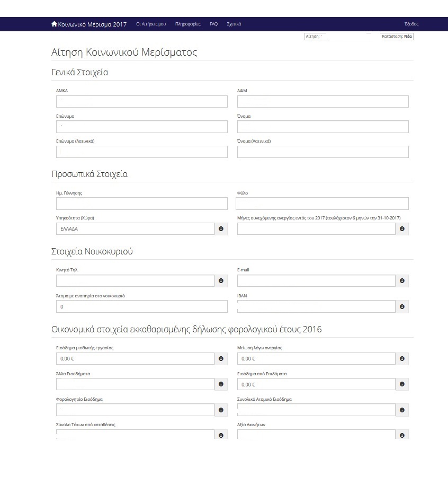448x485 pixels.
Task: Open the Πληροφορίες menu item
Action: [187, 24]
